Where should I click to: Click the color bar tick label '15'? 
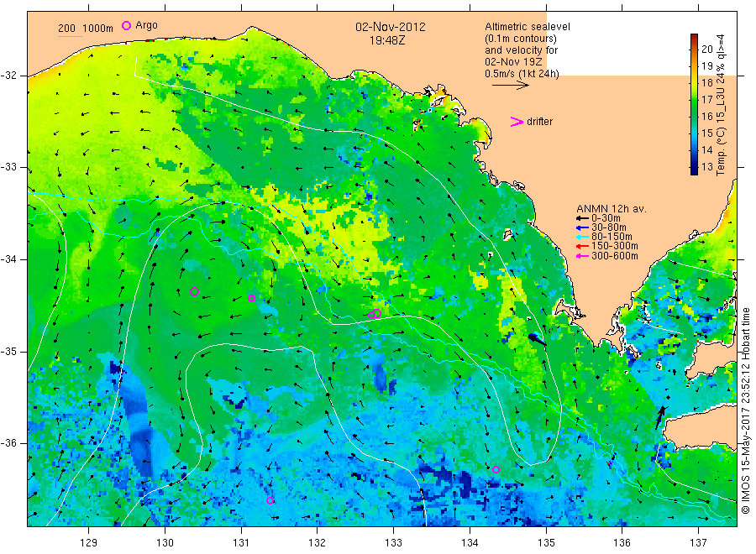[706, 133]
